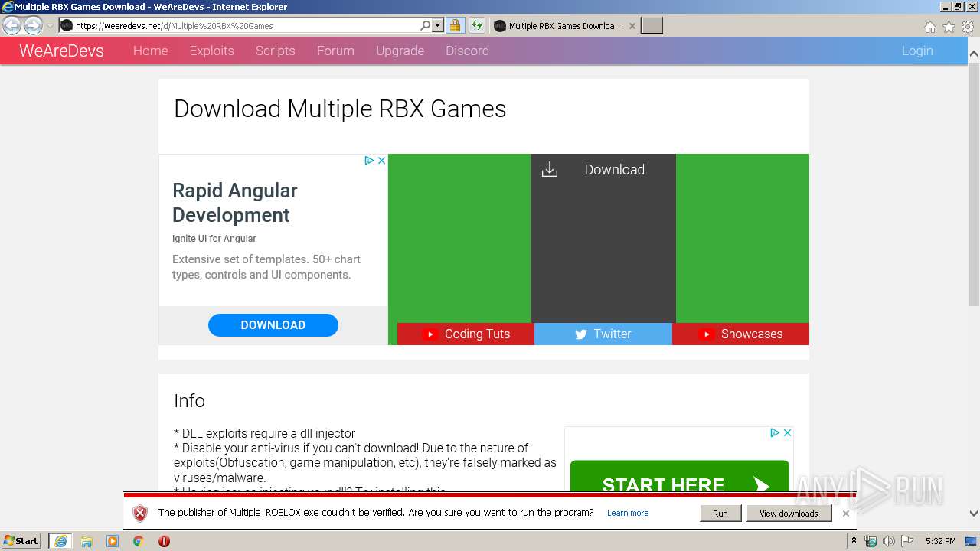Click the Download Multiple RBX Games heading
Viewport: 980px width, 551px height.
pyautogui.click(x=340, y=109)
